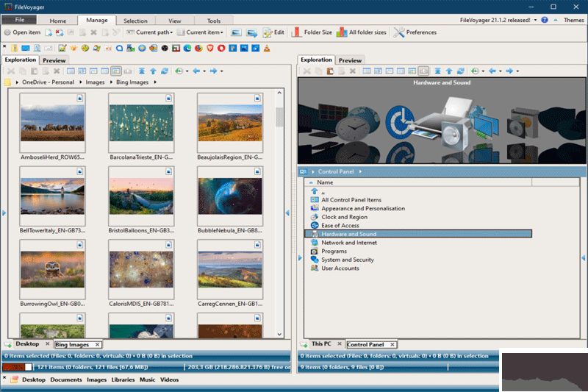
Task: Select the BubbleNebula image thumbnail
Action: click(x=230, y=196)
